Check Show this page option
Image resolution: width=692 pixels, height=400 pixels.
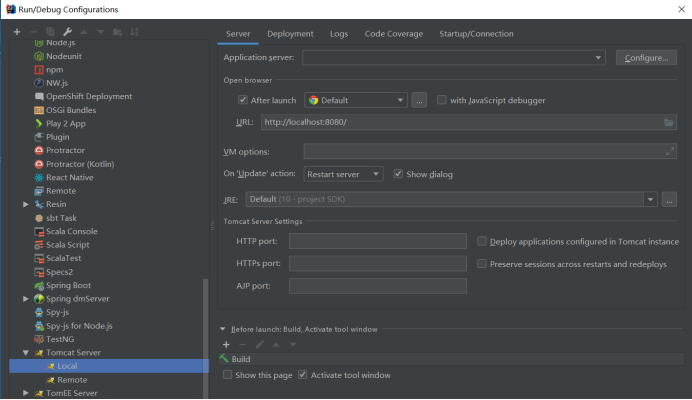227,375
